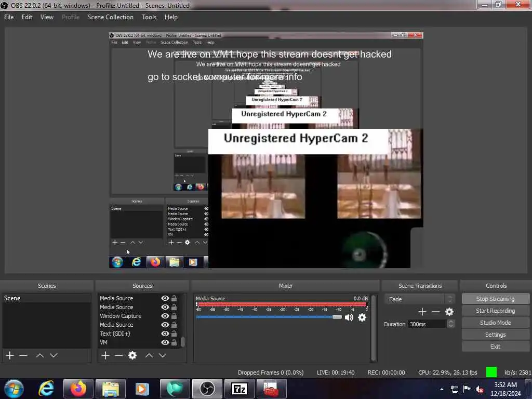Screen dimensions: 532x399
Task: Add a scene transition with the plus icon
Action: tap(422, 312)
